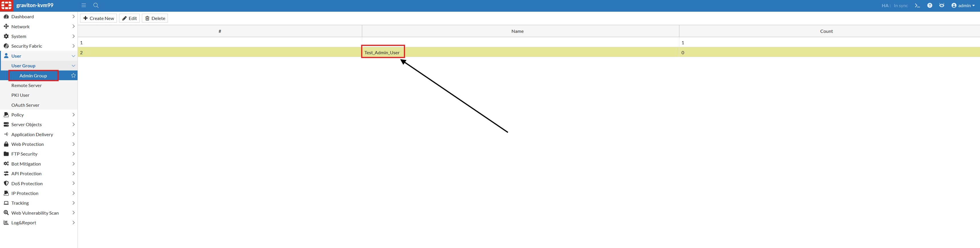Open the Admin Group menu item

pyautogui.click(x=33, y=75)
